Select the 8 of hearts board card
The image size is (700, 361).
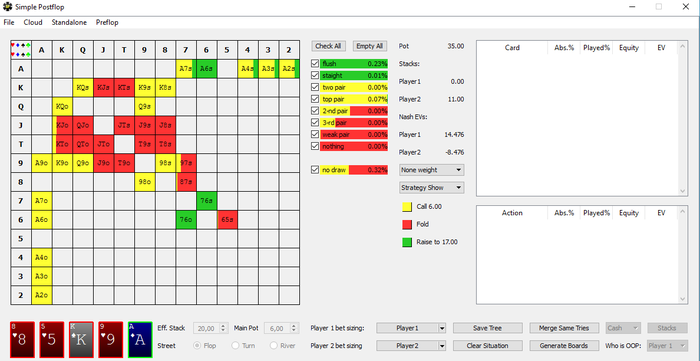[x=22, y=339]
